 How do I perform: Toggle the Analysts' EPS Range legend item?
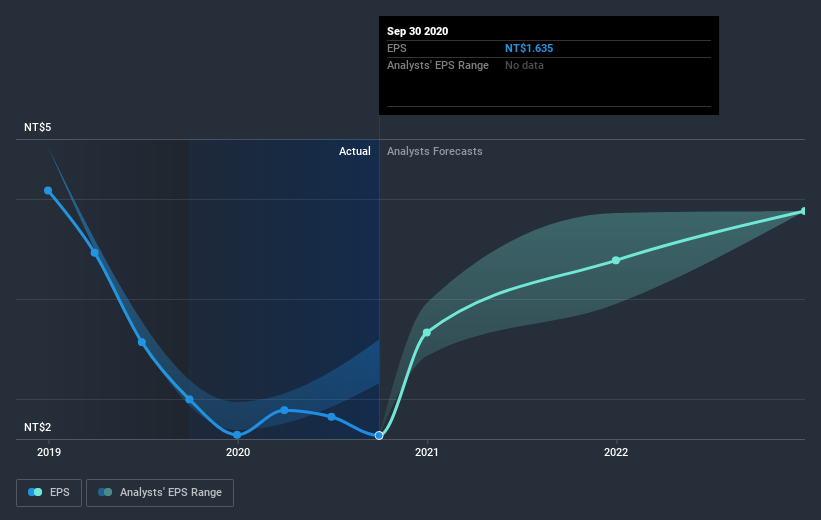point(160,492)
